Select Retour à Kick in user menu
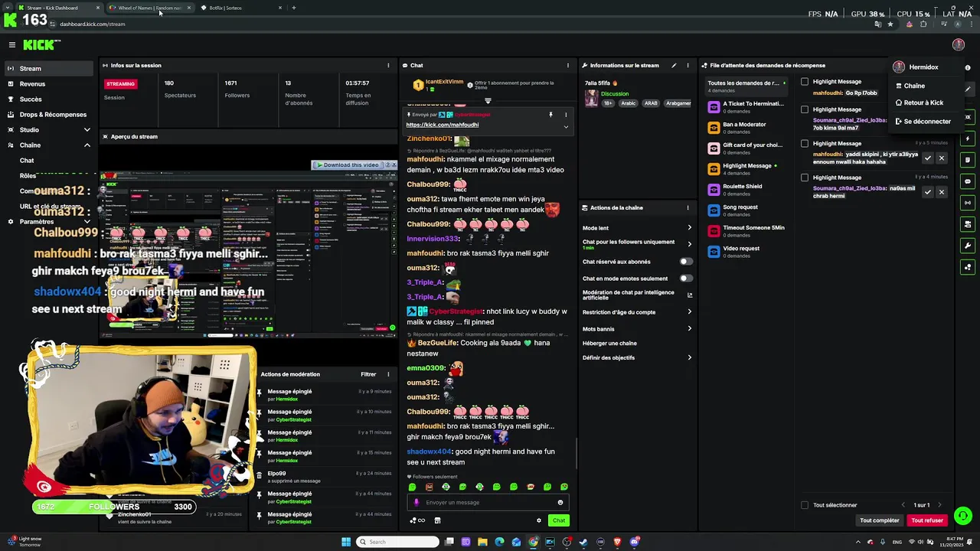The height and width of the screenshot is (551, 980). click(923, 103)
